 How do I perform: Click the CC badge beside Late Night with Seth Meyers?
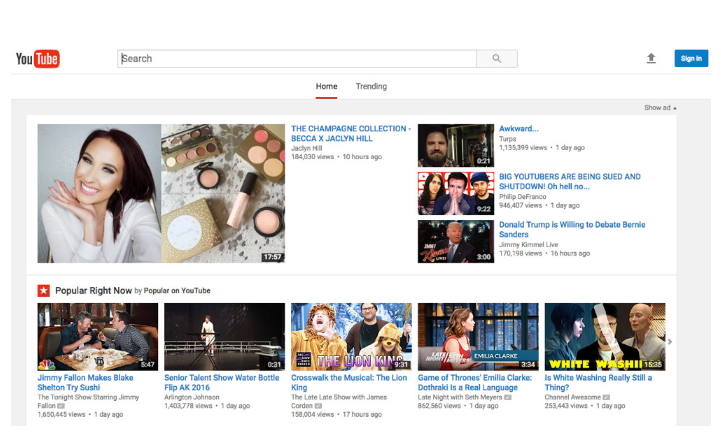pyautogui.click(x=508, y=397)
